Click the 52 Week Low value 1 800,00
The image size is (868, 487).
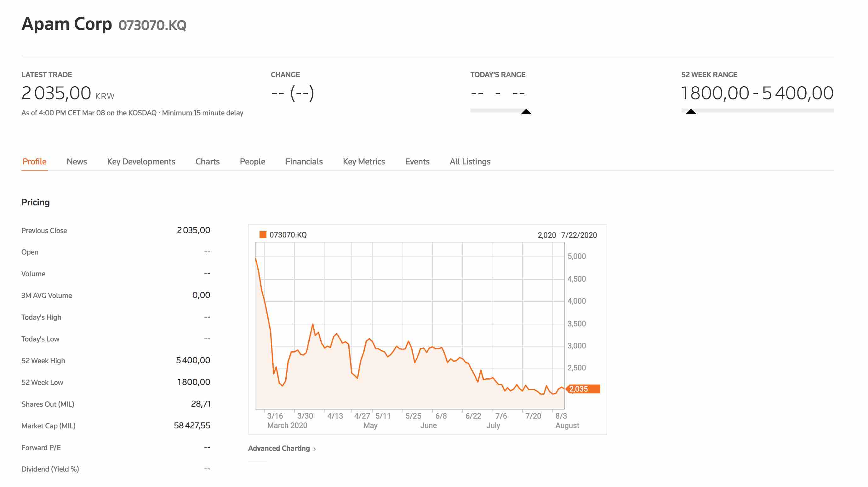[x=194, y=382]
